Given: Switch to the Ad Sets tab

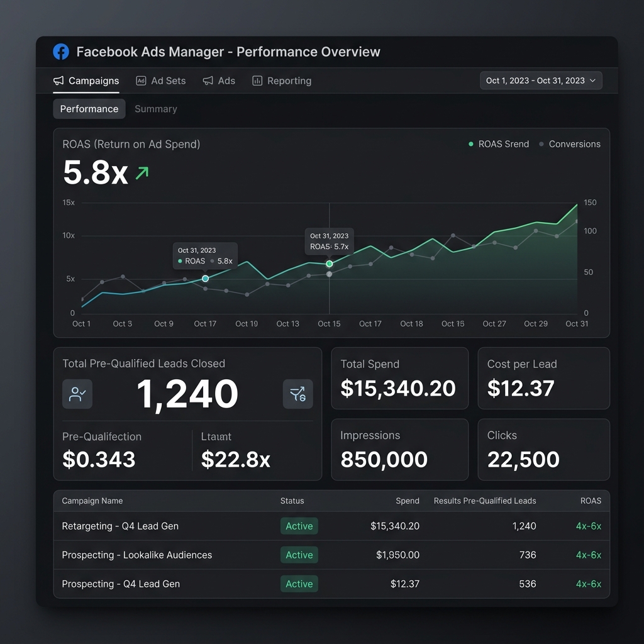Looking at the screenshot, I should pyautogui.click(x=161, y=81).
